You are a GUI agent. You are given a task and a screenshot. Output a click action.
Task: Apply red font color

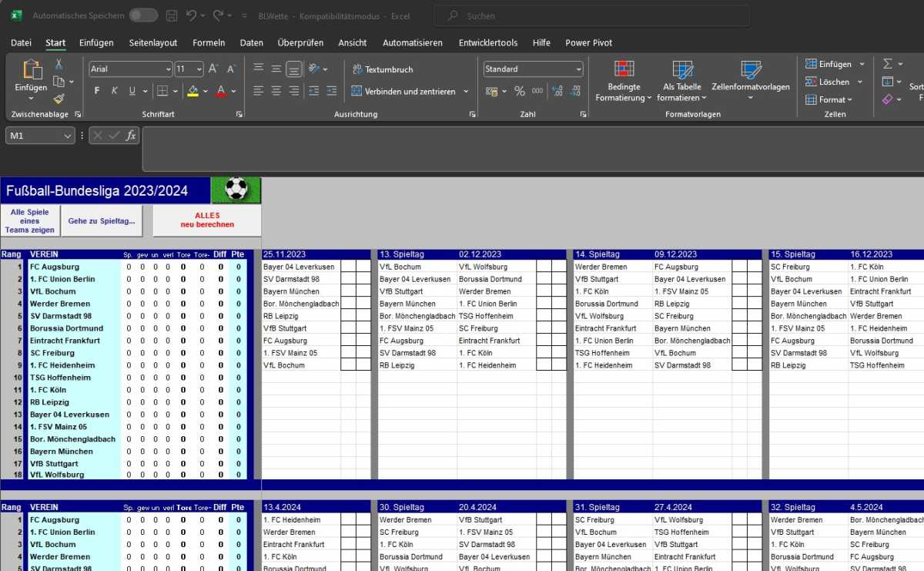click(x=221, y=91)
